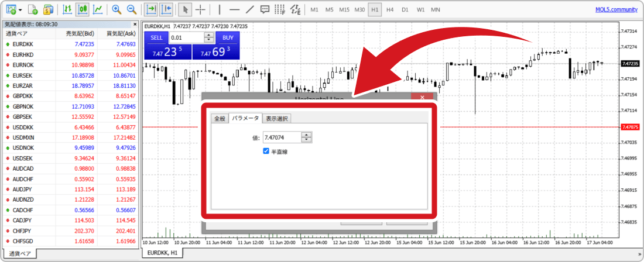Set timeframe to H4

click(x=390, y=9)
